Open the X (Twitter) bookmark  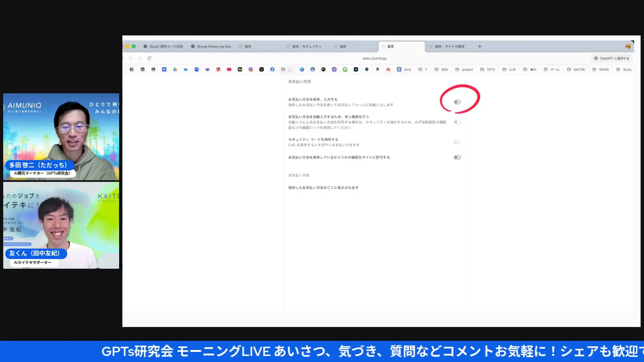(x=262, y=69)
